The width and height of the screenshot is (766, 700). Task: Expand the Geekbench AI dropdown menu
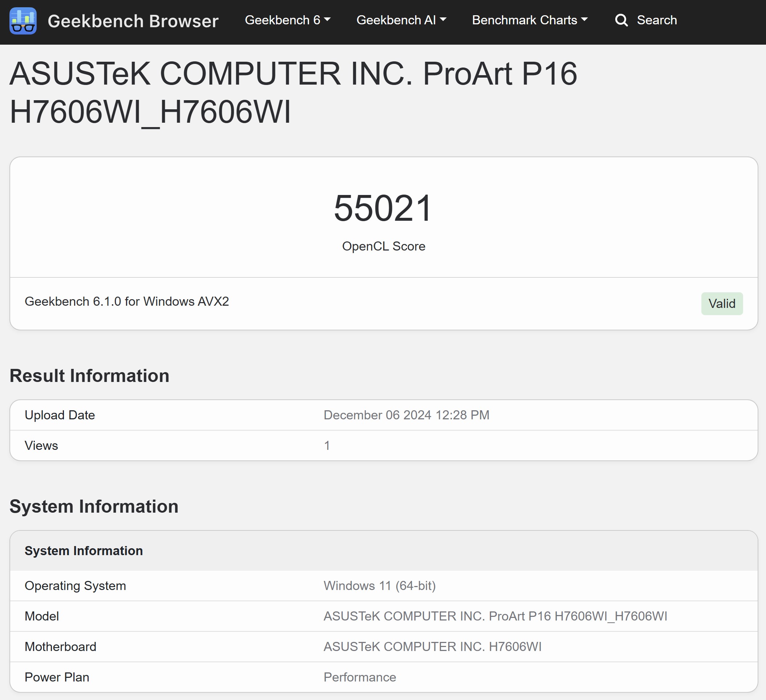coord(401,20)
